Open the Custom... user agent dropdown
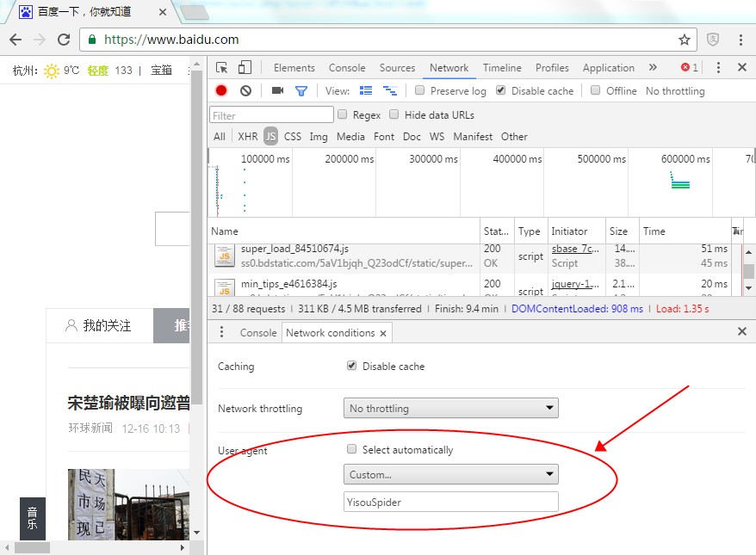The height and width of the screenshot is (555, 756). [451, 474]
